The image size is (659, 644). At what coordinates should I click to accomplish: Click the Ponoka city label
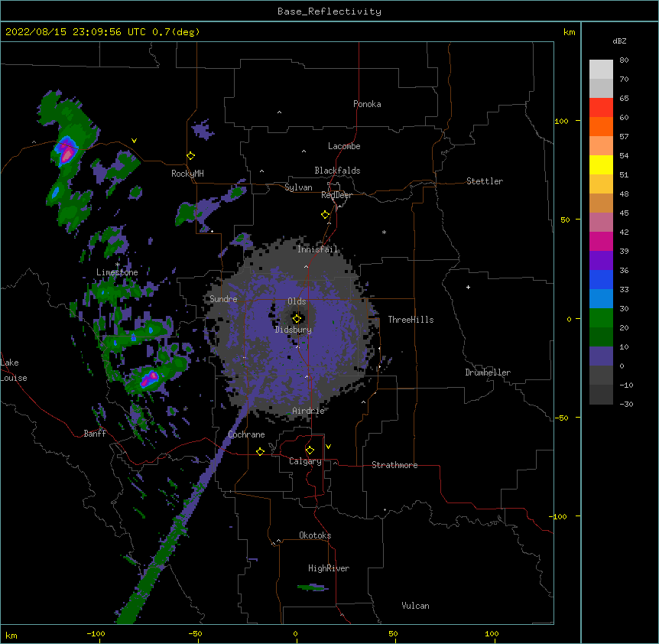(367, 104)
